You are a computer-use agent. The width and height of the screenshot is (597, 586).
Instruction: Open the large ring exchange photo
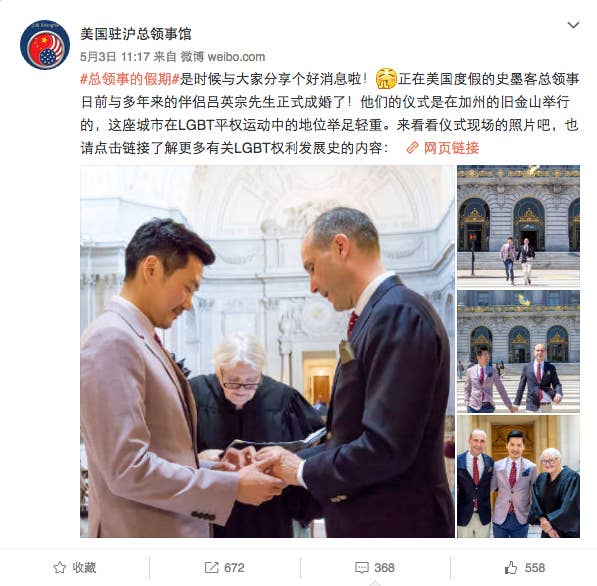(x=267, y=351)
